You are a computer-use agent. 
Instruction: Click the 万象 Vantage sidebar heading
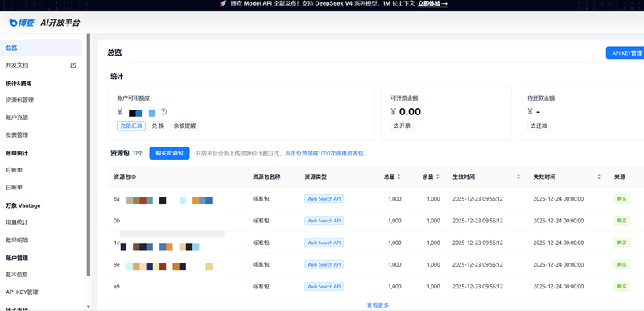(23, 205)
